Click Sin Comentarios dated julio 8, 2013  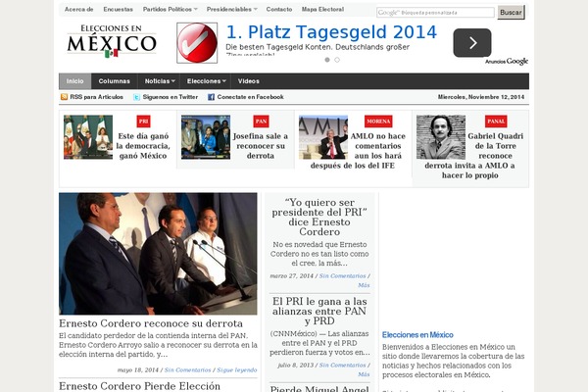343,366
